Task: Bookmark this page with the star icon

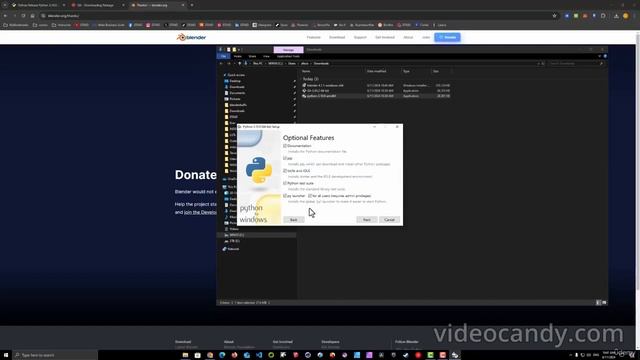Action: click(x=554, y=16)
